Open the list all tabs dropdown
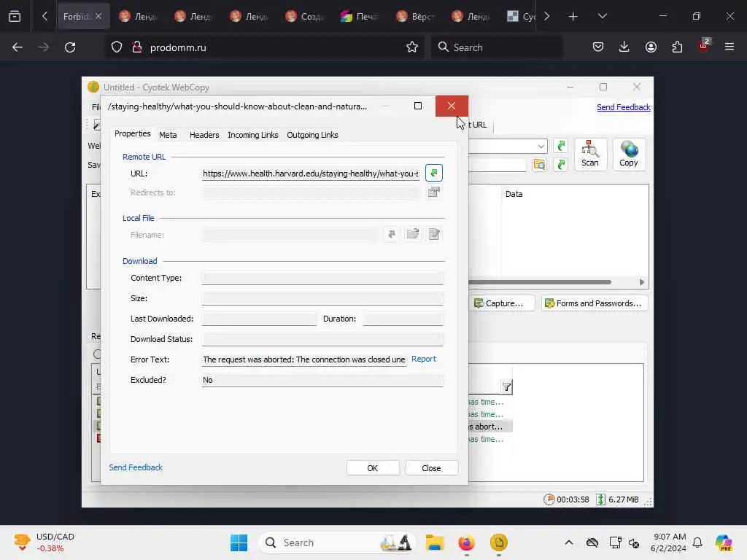Screen dimensions: 747x560 tap(602, 16)
